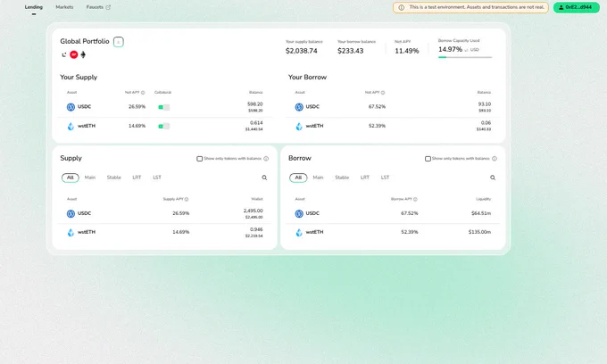Click the $64.51m liquidity value
607x364 pixels.
coord(481,213)
